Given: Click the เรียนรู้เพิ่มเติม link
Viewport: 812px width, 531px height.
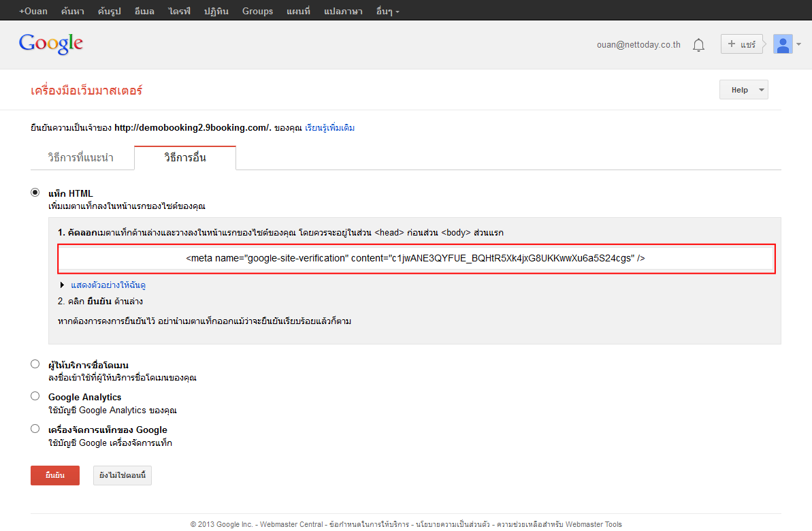Looking at the screenshot, I should pos(329,128).
